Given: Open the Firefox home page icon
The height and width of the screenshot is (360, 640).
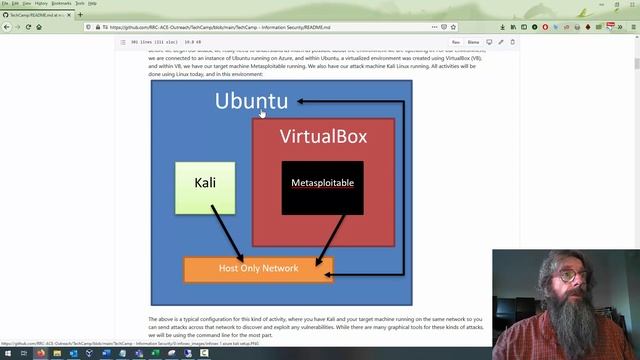Looking at the screenshot, I should 39,27.
